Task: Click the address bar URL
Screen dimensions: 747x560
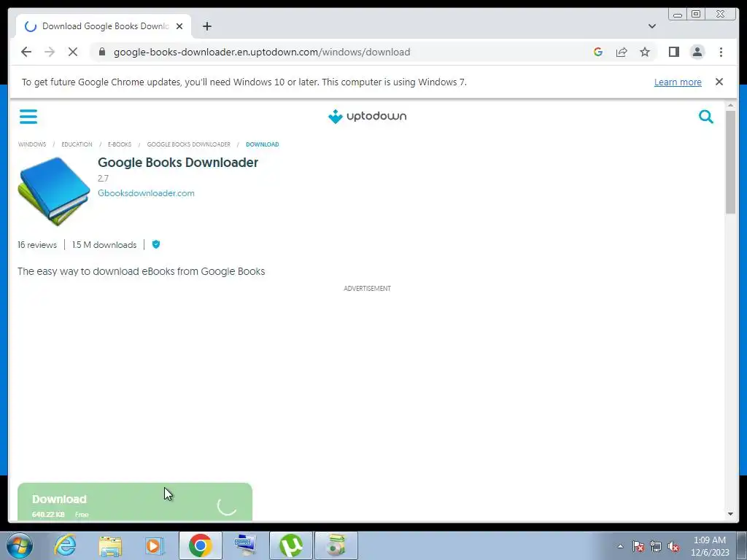Action: pos(262,52)
